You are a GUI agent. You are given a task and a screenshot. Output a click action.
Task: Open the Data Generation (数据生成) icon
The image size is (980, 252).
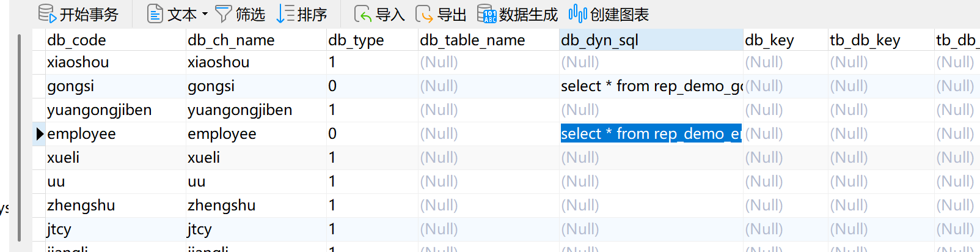pos(487,13)
